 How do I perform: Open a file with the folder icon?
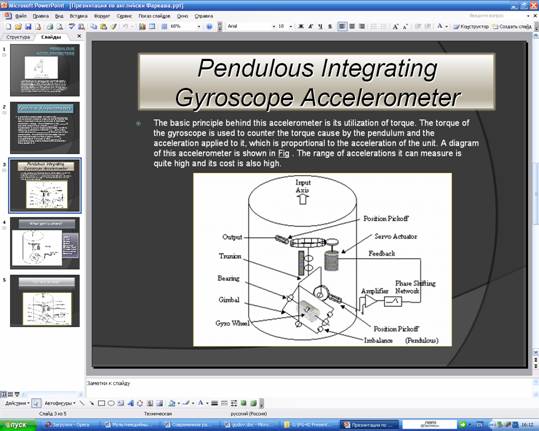[18, 26]
